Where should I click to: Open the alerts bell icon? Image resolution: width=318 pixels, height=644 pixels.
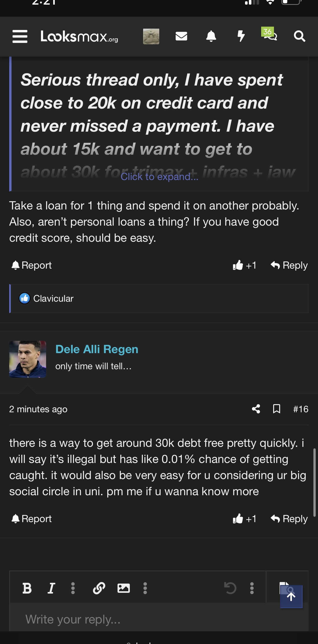click(x=211, y=36)
